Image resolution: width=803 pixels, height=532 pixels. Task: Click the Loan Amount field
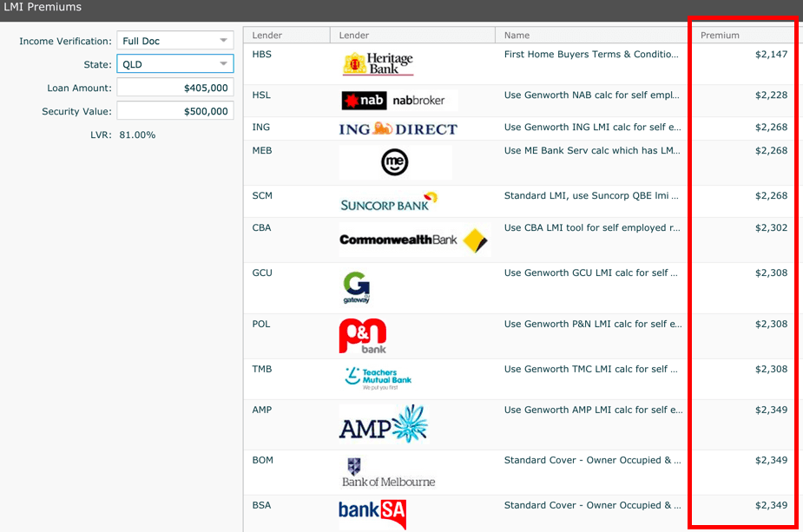(x=174, y=88)
